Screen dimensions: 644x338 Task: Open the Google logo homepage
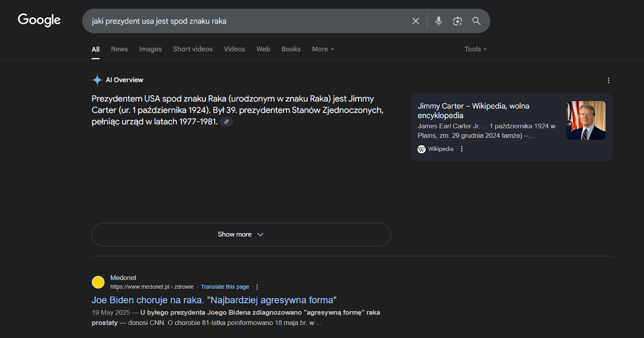[x=39, y=20]
